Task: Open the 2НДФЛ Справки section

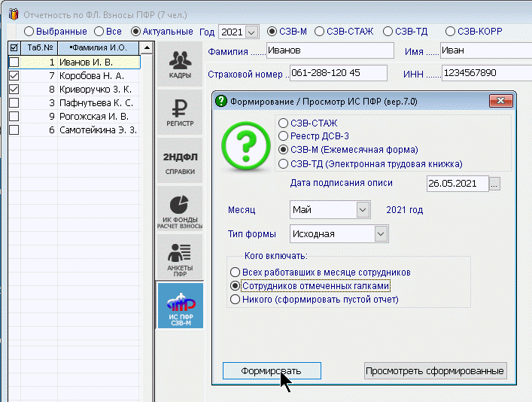Action: [180, 160]
